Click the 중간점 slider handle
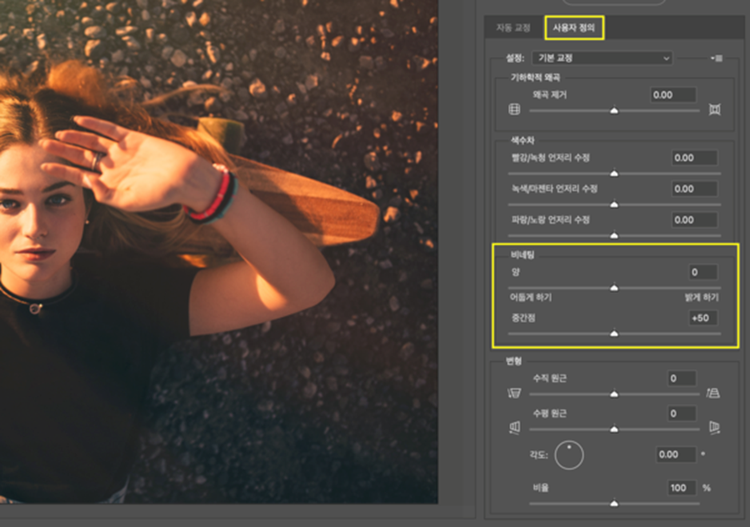The width and height of the screenshot is (750, 527). tap(614, 333)
